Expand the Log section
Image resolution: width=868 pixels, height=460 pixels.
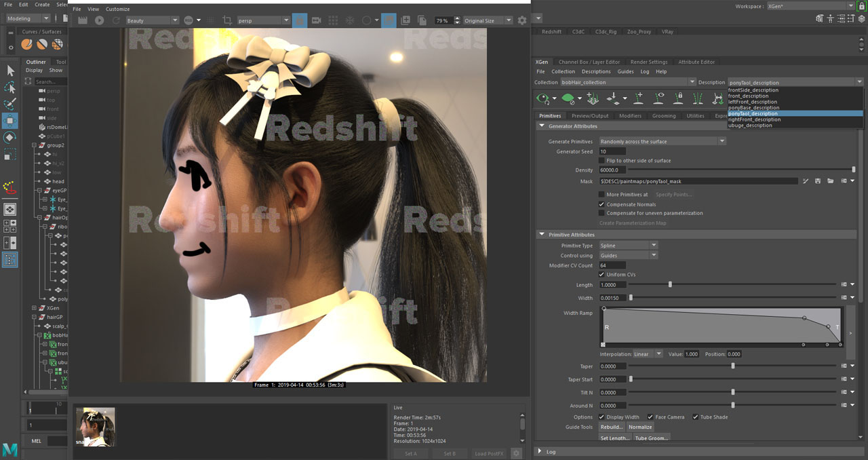pyautogui.click(x=540, y=451)
